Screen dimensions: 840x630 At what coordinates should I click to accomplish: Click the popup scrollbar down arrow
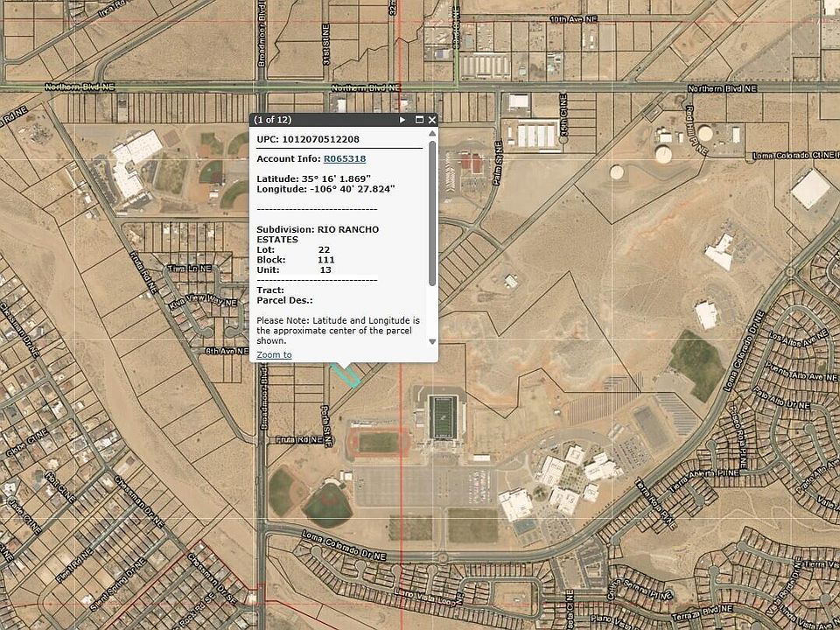pos(432,342)
